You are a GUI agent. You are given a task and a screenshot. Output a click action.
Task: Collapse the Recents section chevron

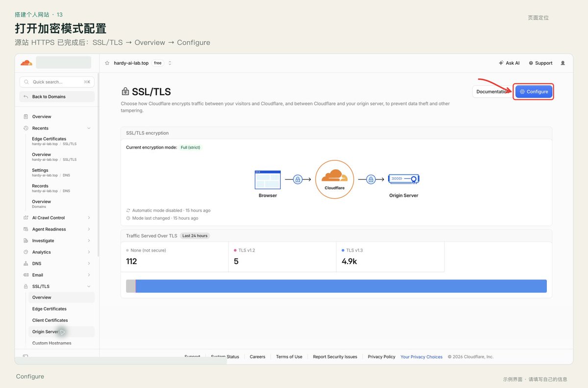coord(89,128)
